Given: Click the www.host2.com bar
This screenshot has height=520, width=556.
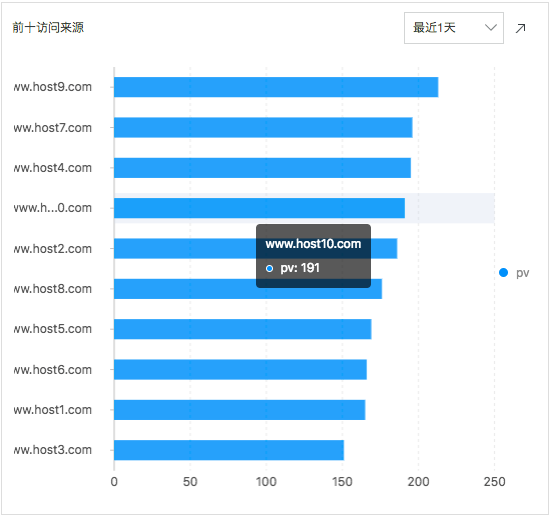Looking at the screenshot, I should pos(256,249).
